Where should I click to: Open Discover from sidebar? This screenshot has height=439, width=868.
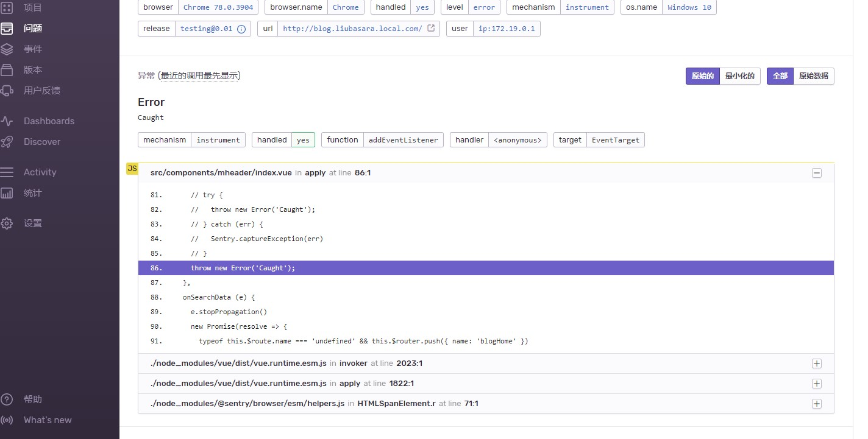pos(42,141)
